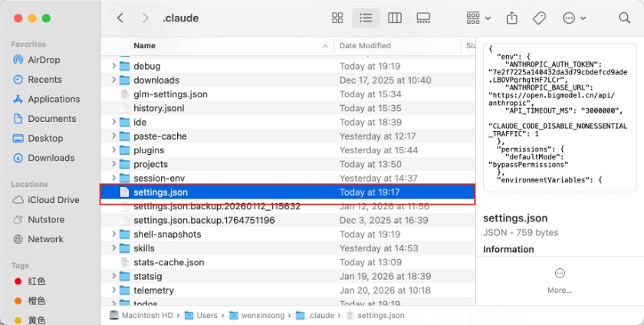Select AirDrop in the sidebar
The width and height of the screenshot is (644, 325).
[x=44, y=60]
